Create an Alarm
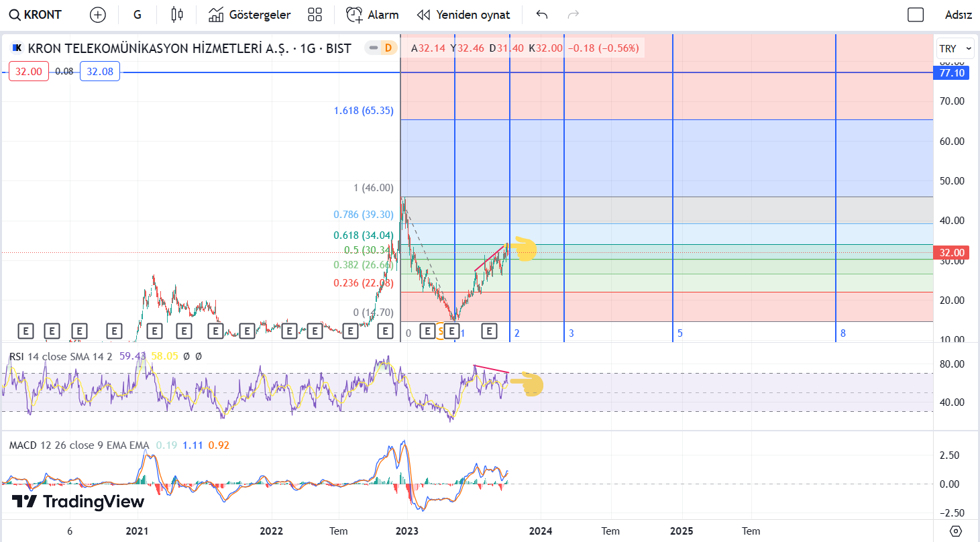 click(x=372, y=15)
